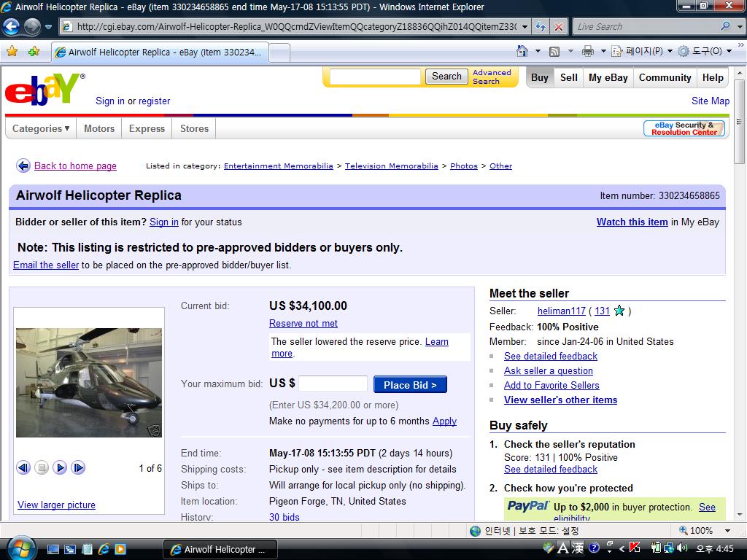This screenshot has width=747, height=560.
Task: Expand the Home button dropdown arrow
Action: pyautogui.click(x=538, y=51)
